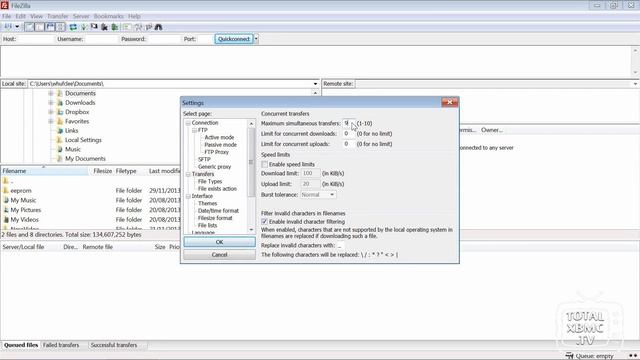Open the directory listing filters icon
Screen dimensions: 640x360
(127, 27)
